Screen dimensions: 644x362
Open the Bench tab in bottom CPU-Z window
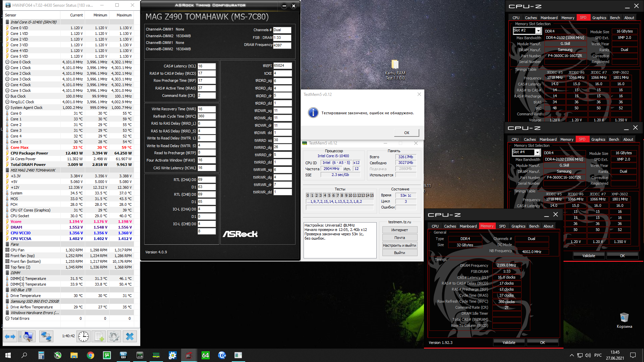[x=534, y=226]
